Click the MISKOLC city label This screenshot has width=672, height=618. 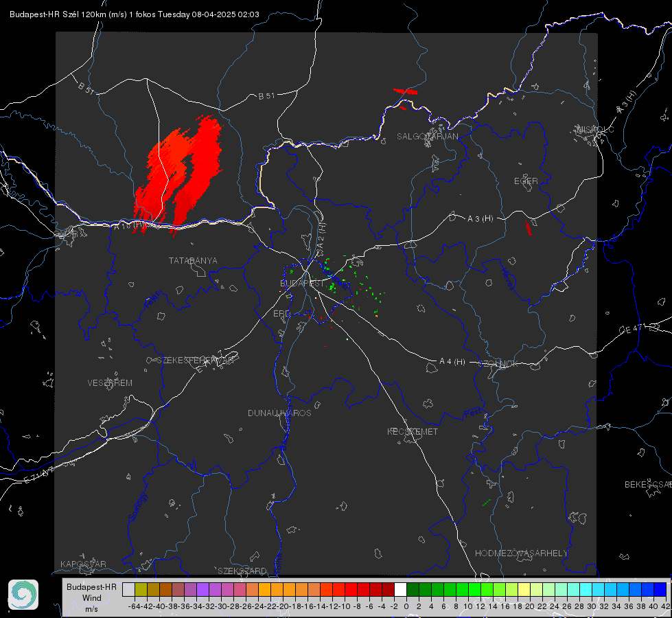[x=595, y=130]
